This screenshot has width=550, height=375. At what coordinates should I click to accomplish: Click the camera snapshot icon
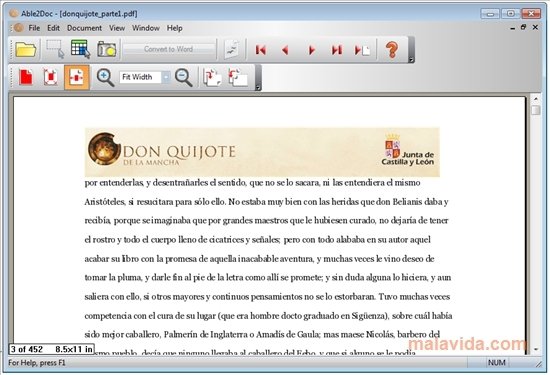106,49
